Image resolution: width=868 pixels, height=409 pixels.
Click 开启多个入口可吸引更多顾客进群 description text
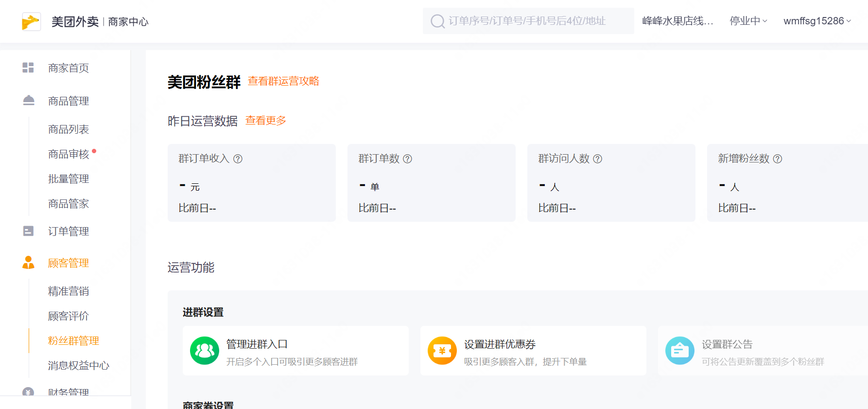click(x=292, y=362)
